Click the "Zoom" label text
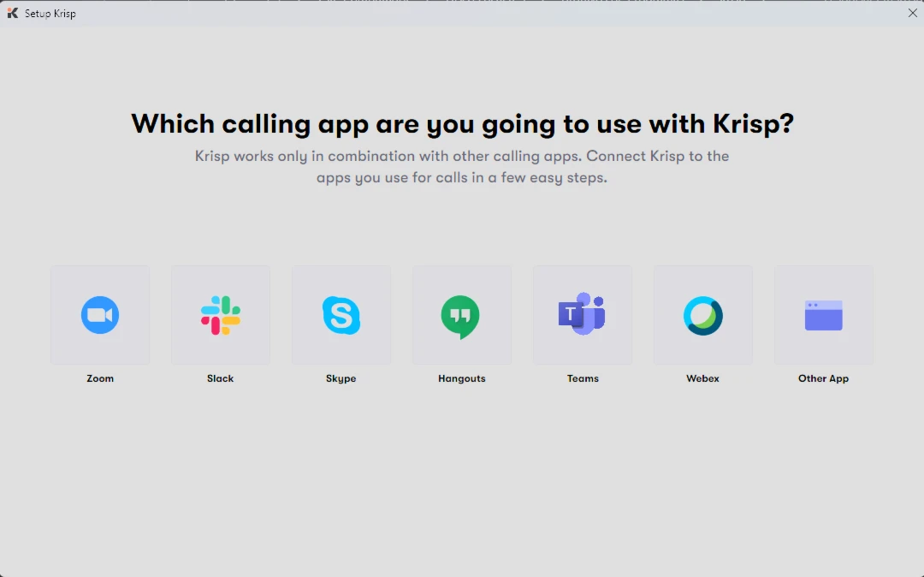The image size is (924, 577). point(100,378)
